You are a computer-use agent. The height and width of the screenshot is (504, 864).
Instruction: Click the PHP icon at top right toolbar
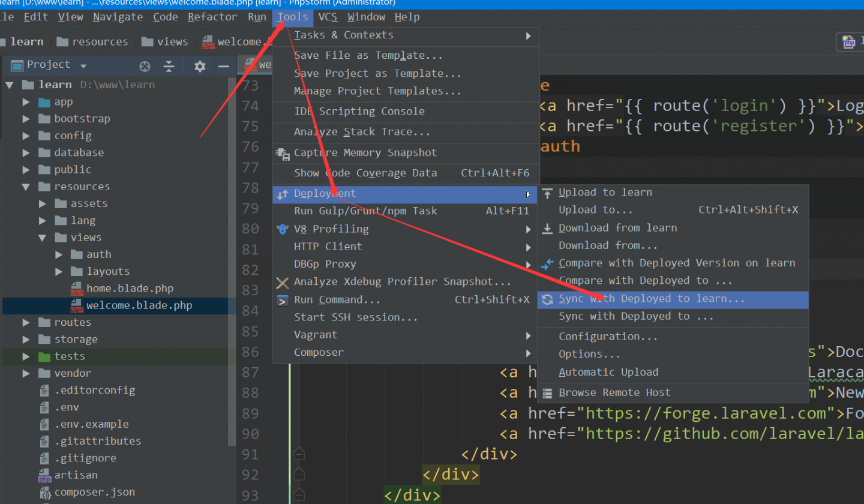point(848,41)
